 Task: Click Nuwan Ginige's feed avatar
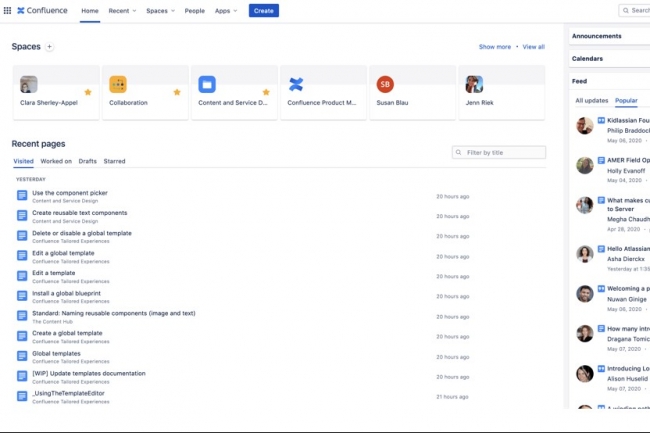(585, 294)
